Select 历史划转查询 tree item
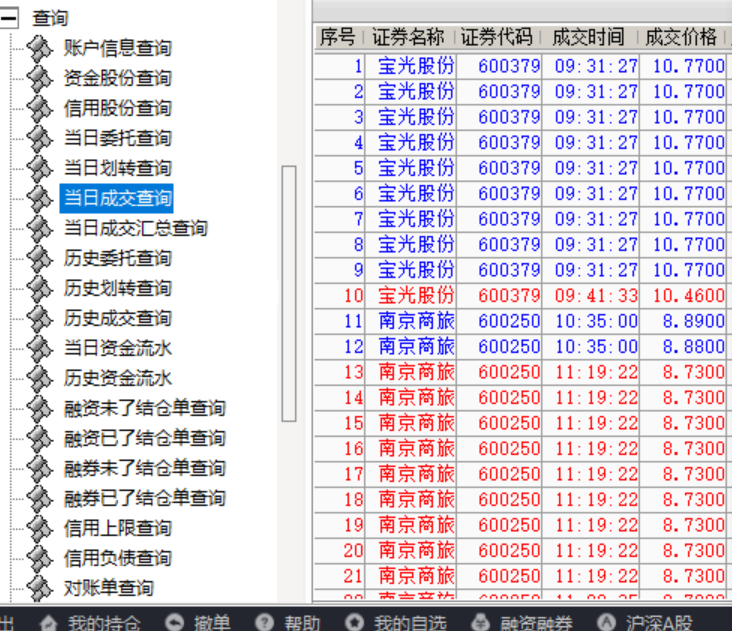Viewport: 732px width, 631px height. 118,288
